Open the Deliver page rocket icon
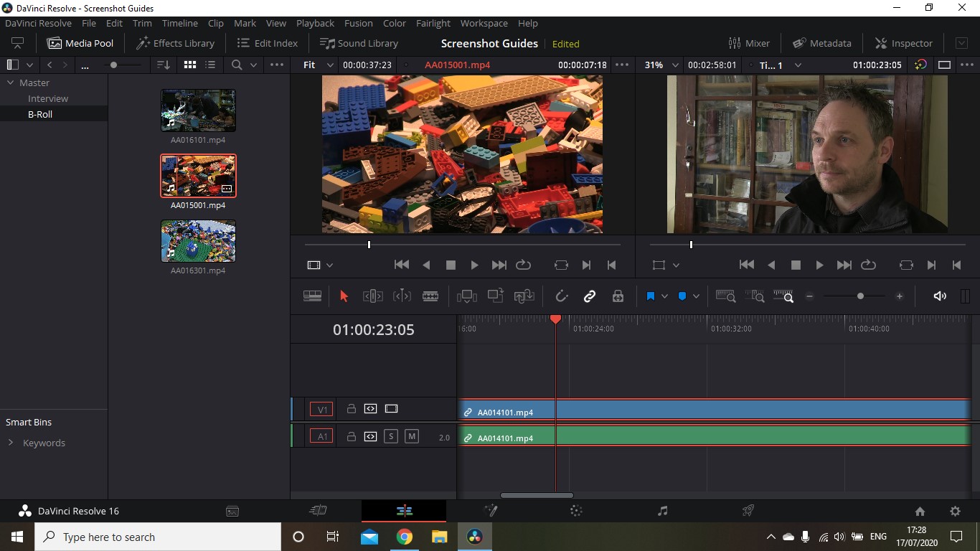 [748, 511]
